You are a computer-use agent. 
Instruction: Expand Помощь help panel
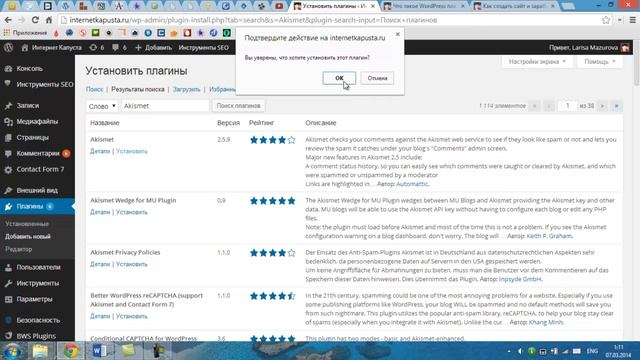(600, 62)
